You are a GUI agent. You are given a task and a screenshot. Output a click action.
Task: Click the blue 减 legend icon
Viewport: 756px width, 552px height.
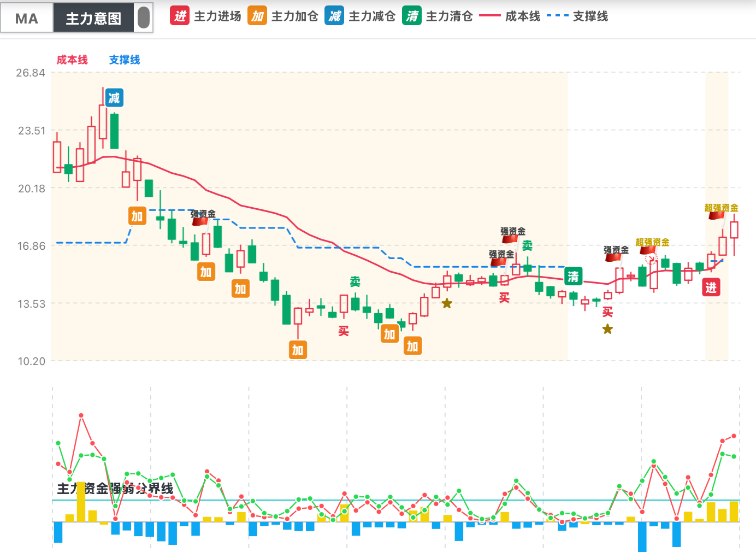point(334,16)
